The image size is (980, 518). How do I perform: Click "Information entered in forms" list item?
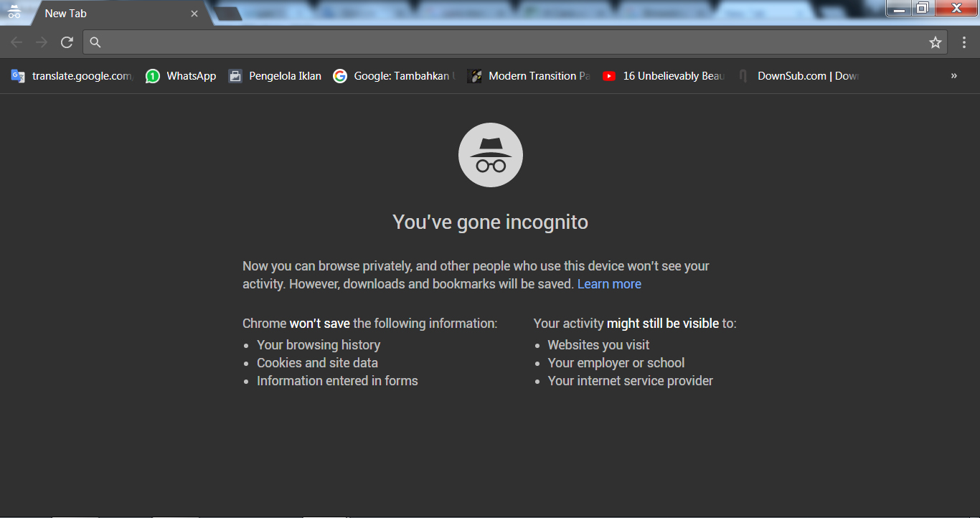point(337,381)
